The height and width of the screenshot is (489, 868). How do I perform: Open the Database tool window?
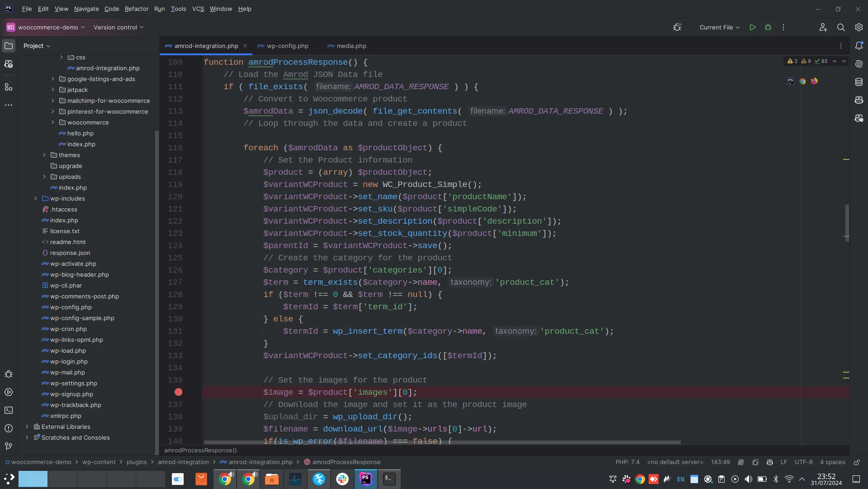(859, 82)
